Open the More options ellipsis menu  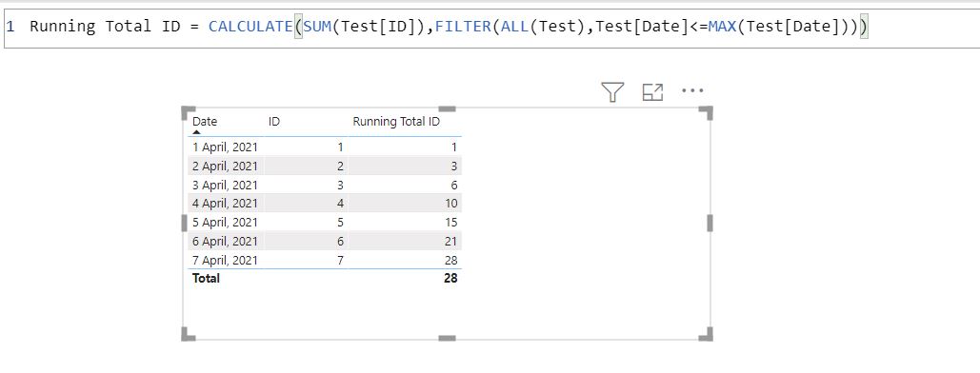click(x=692, y=91)
